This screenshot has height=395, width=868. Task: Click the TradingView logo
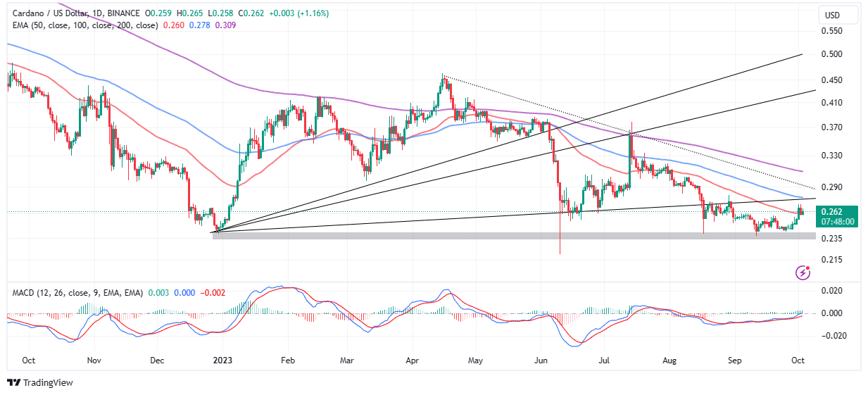tap(40, 383)
